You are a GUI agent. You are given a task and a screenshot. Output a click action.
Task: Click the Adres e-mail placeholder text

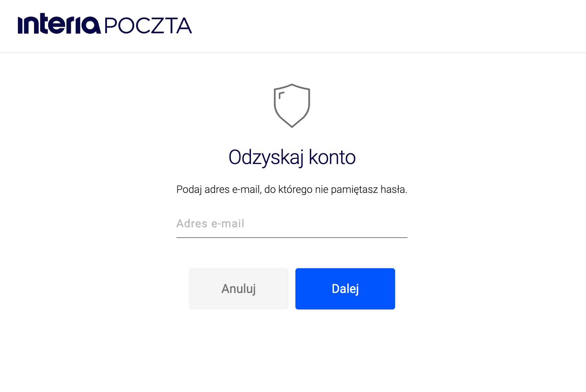[210, 224]
